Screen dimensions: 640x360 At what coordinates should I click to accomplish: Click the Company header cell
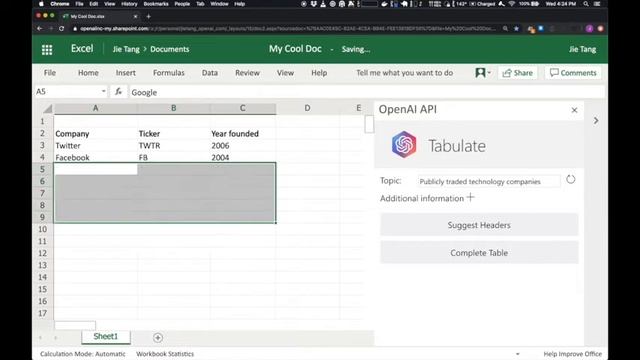[96, 134]
